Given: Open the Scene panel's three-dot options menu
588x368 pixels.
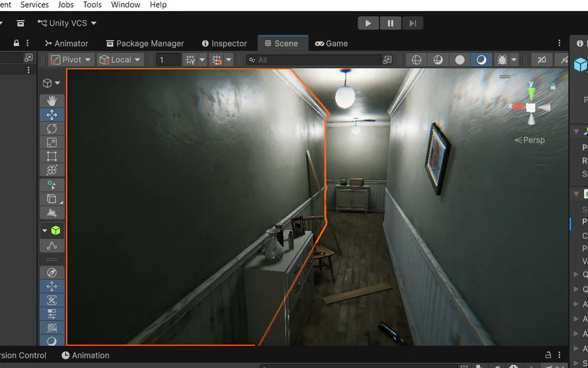Looking at the screenshot, I should coord(559,43).
